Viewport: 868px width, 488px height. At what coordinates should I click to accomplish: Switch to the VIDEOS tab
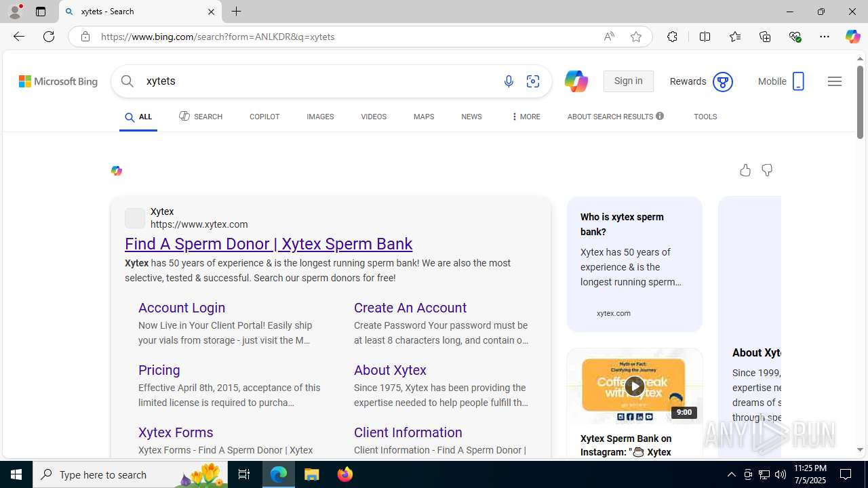[374, 117]
